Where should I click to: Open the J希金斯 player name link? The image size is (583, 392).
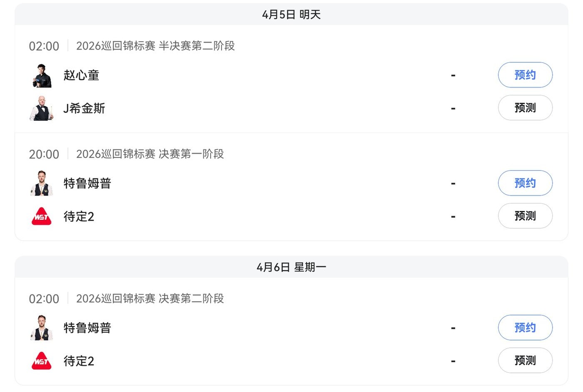(84, 108)
